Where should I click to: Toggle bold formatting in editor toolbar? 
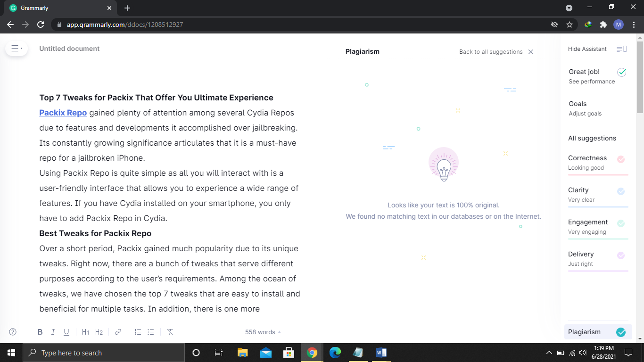40,332
